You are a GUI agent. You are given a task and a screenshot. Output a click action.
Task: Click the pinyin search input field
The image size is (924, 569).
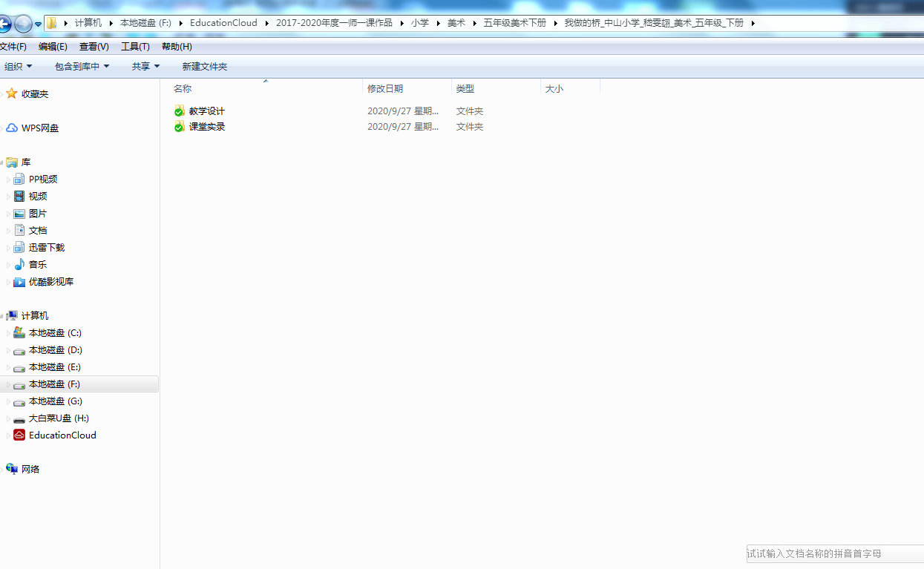click(x=831, y=553)
